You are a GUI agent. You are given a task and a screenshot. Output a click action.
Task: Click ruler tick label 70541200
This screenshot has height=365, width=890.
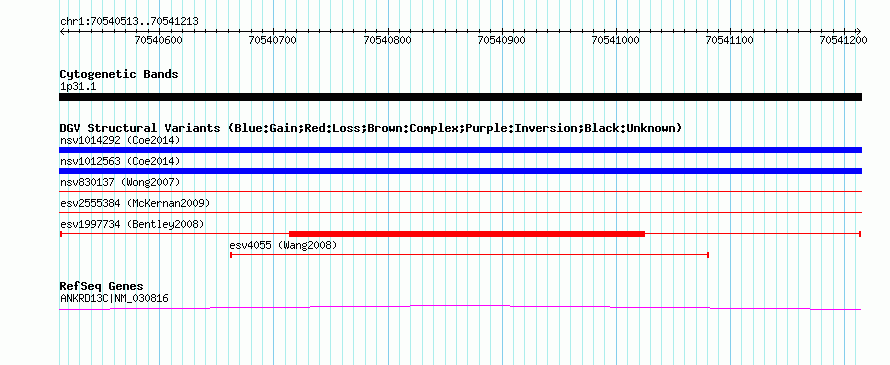(843, 40)
